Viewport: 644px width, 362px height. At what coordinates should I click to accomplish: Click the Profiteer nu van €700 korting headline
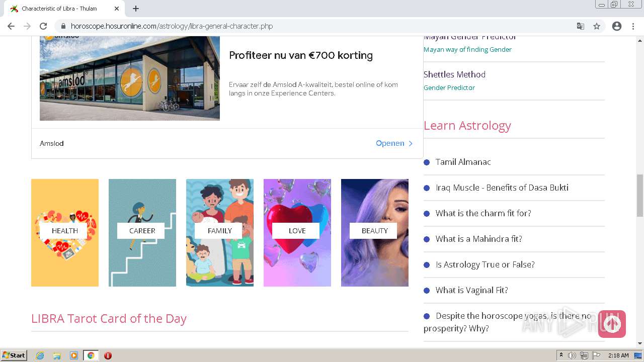tap(301, 55)
